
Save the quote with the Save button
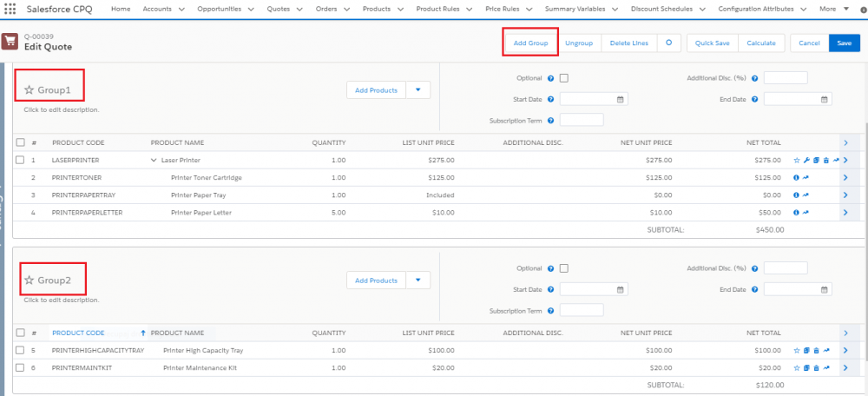845,43
